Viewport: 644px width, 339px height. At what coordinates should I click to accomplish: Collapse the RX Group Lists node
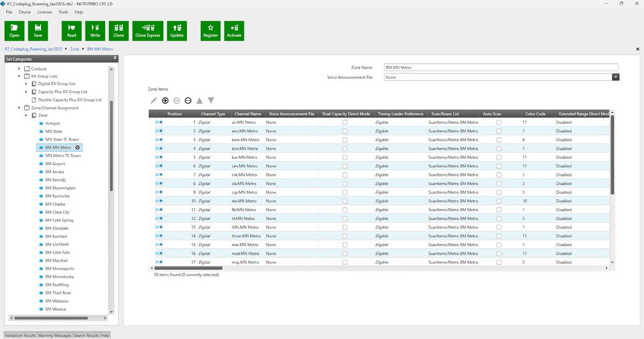20,76
